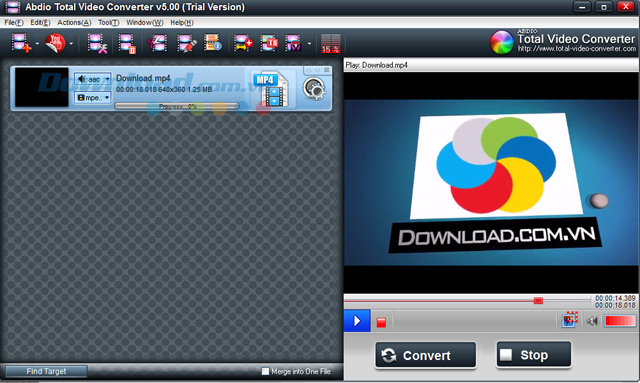Click the Download.mp4 video thumbnail

[x=41, y=87]
